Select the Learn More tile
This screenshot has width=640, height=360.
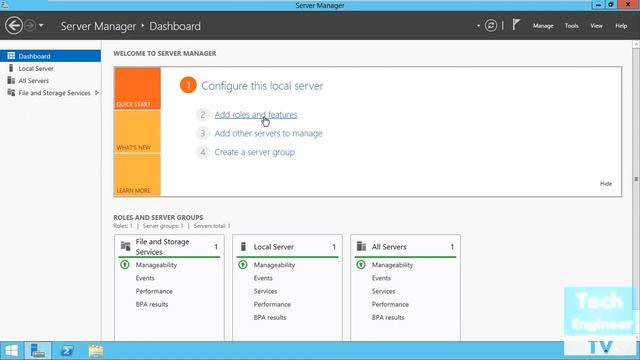click(x=138, y=175)
